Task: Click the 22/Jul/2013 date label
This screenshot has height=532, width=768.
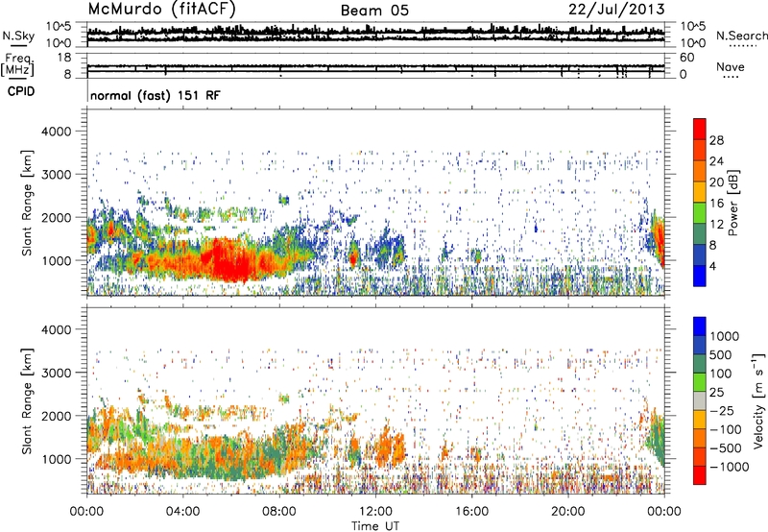Action: pos(616,10)
